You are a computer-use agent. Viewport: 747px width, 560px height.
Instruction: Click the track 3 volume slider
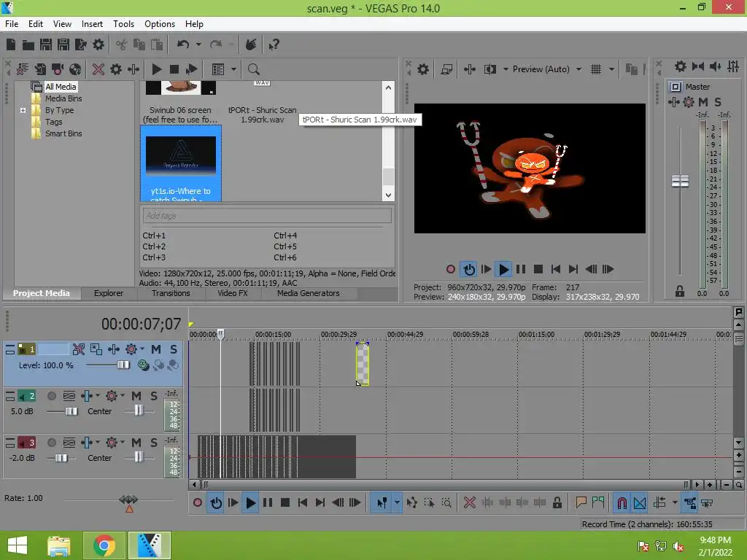tap(61, 458)
